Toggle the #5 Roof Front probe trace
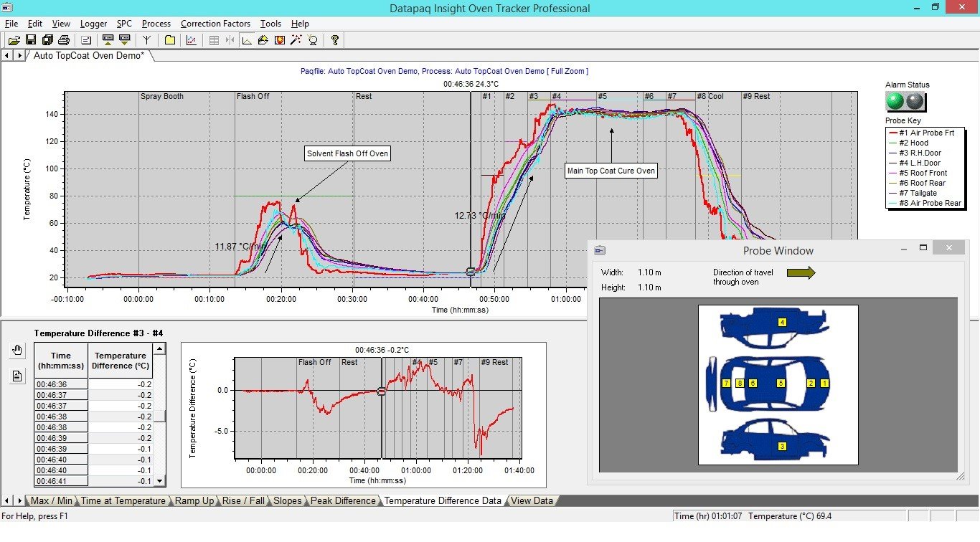 (x=922, y=173)
